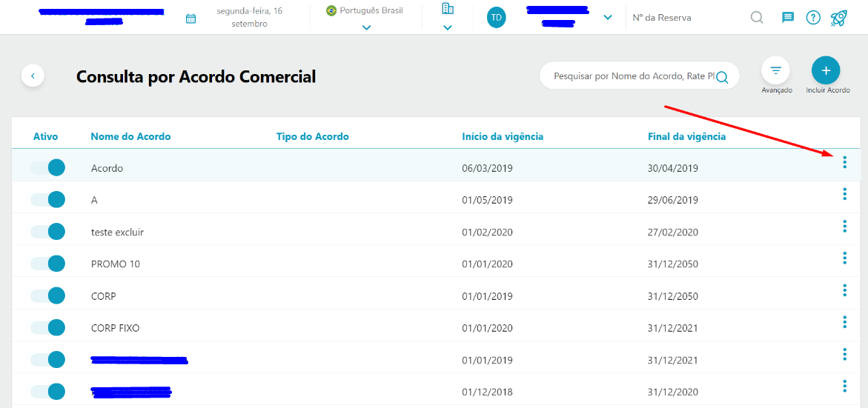Open three-dot menu for teste excluir
The width and height of the screenshot is (868, 408).
point(844,226)
